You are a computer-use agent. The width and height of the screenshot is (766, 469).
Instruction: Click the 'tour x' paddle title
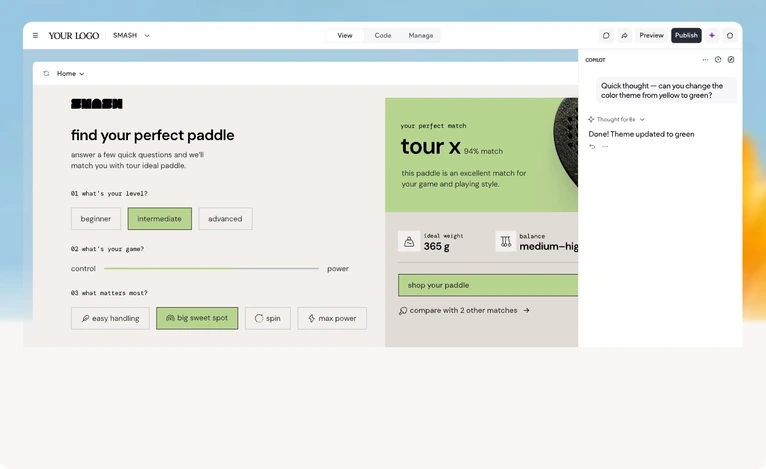(430, 147)
